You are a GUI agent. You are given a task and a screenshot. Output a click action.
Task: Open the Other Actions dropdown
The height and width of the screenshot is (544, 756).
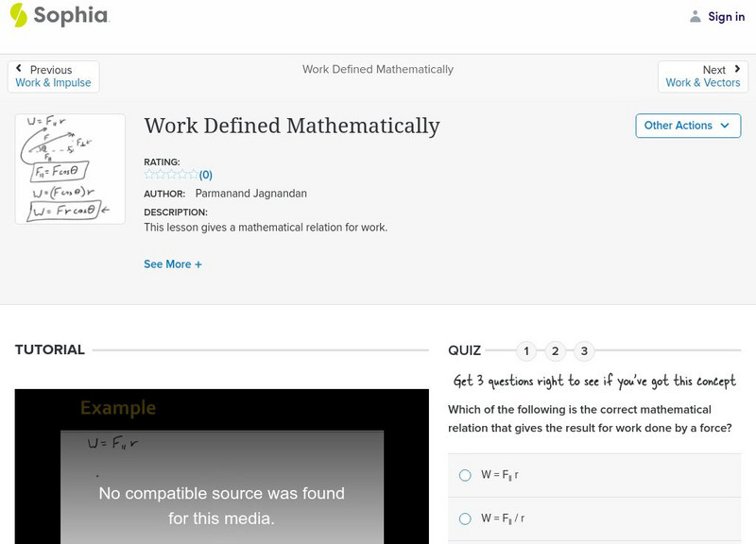click(687, 125)
